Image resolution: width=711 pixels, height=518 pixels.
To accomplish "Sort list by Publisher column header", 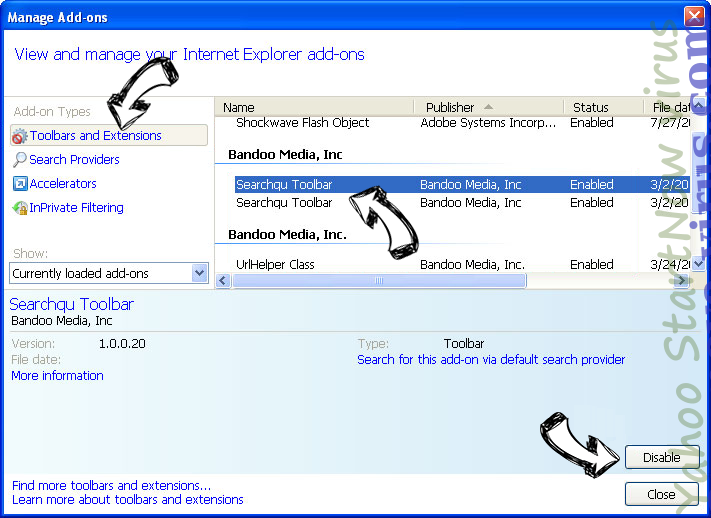I will coord(488,107).
